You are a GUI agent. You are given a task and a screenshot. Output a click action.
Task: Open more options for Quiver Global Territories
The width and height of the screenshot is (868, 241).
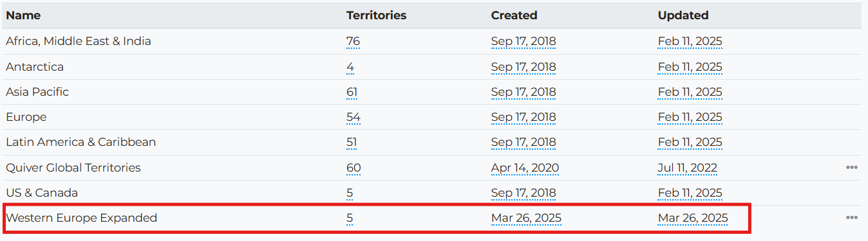coord(851,168)
